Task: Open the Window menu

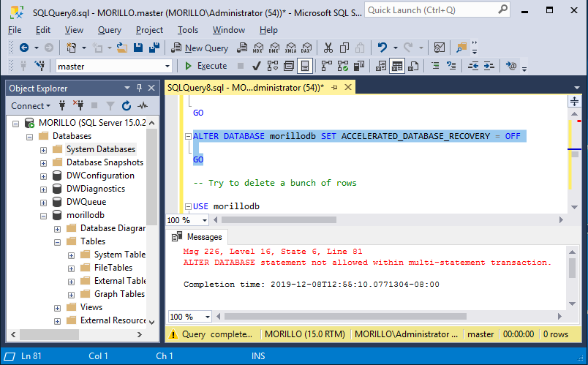Action: (229, 30)
